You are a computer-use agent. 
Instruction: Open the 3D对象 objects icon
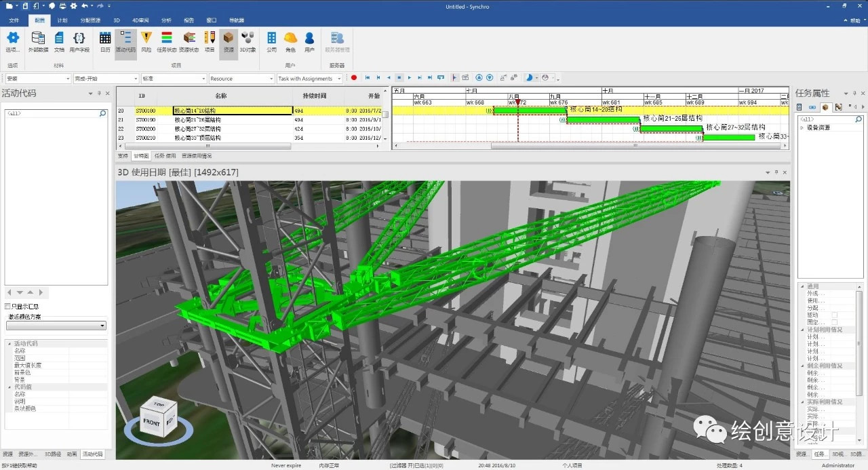[x=248, y=38]
